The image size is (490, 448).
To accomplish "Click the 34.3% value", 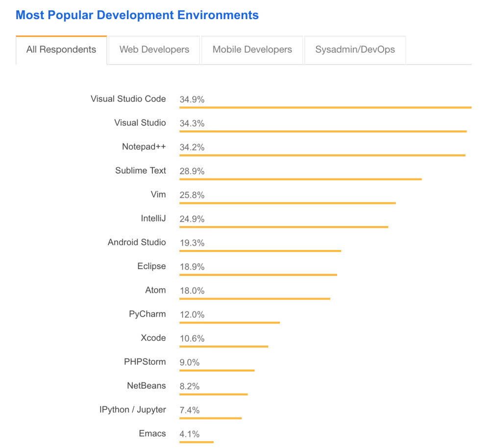I will coord(192,124).
